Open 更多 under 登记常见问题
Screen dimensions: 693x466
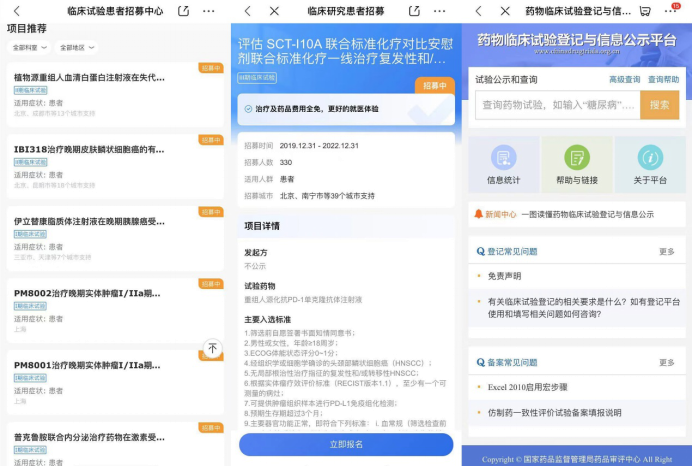pos(666,251)
